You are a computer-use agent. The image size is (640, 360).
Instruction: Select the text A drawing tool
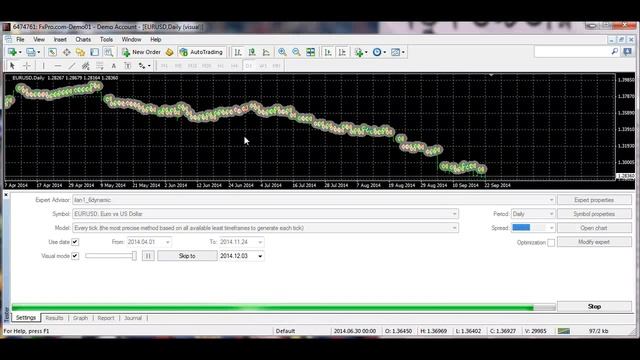tap(114, 66)
